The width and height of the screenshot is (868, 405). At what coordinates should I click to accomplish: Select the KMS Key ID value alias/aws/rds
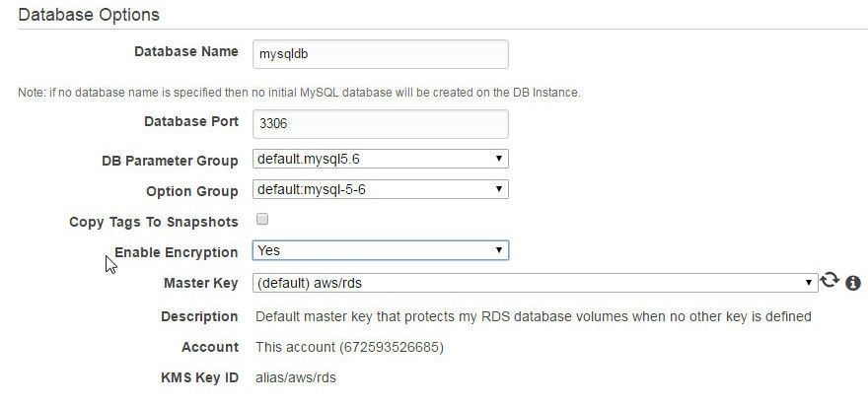point(296,377)
